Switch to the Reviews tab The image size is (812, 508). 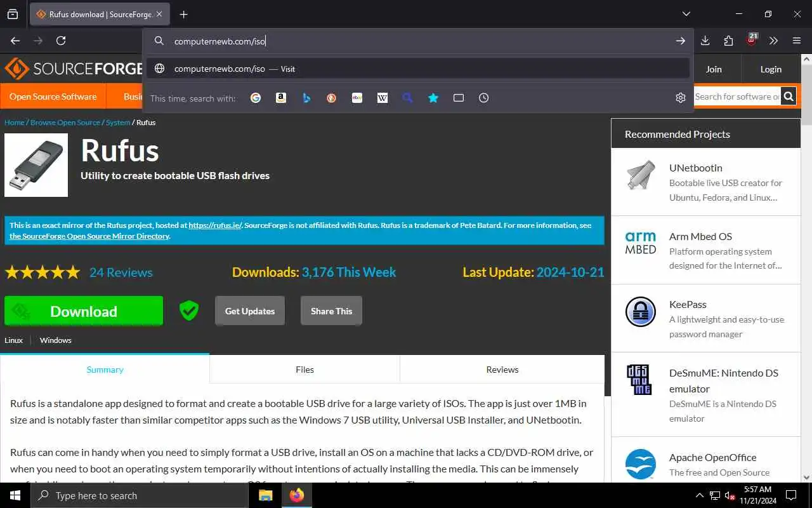[x=502, y=369]
